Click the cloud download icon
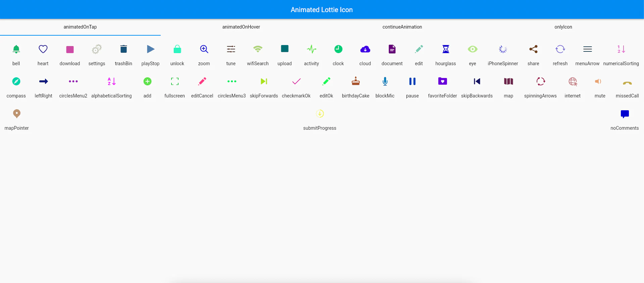The image size is (644, 283). coord(365,49)
